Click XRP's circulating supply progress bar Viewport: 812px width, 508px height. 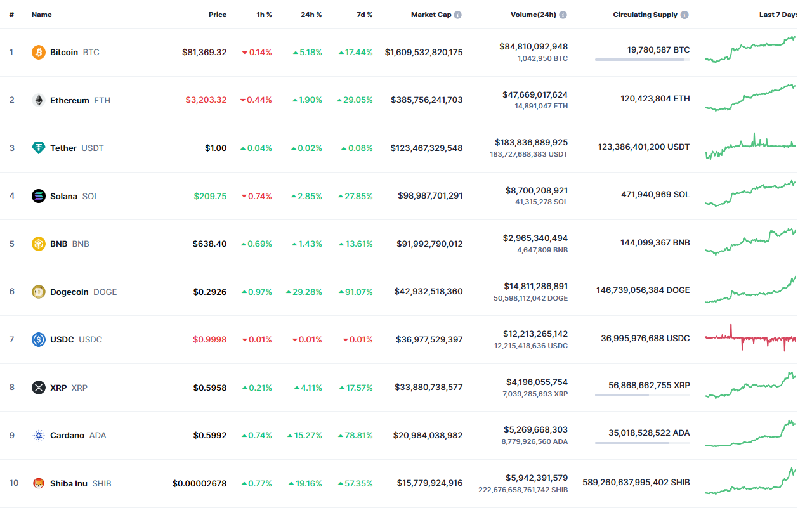click(643, 395)
